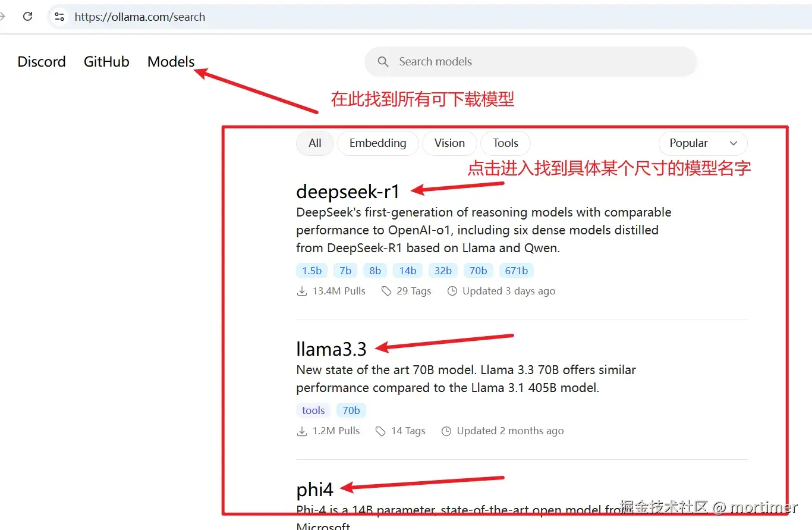Select the 7b size tag
Screen dimensions: 812x530
tap(345, 271)
